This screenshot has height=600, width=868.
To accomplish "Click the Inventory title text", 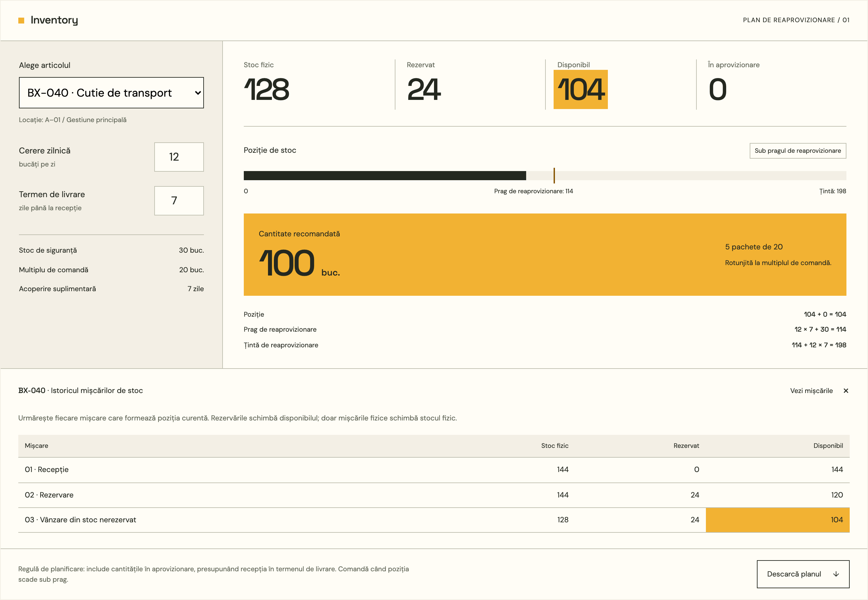I will point(54,20).
